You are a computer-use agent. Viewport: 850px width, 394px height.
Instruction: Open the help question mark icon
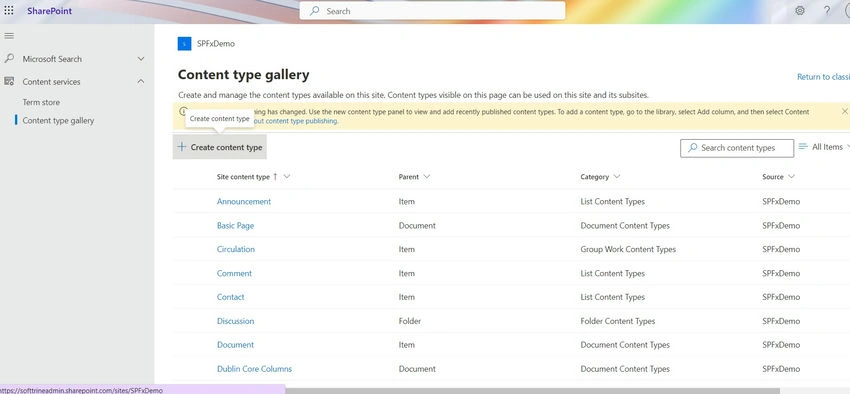tap(827, 11)
